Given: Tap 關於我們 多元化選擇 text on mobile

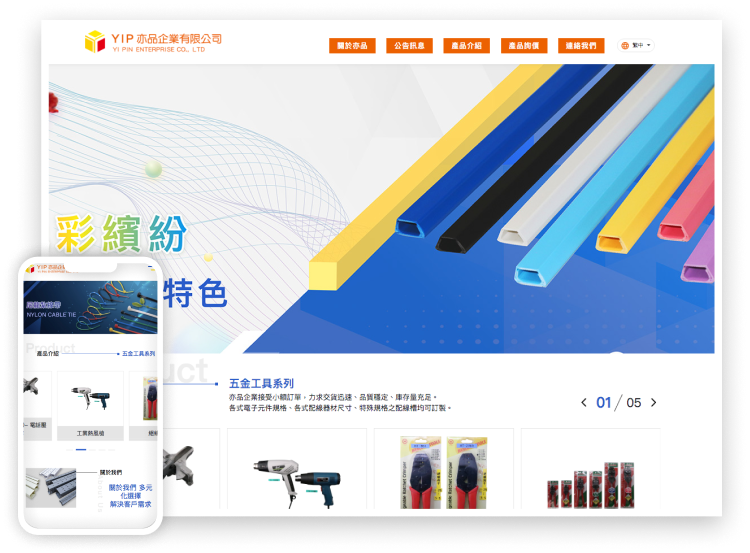Looking at the screenshot, I should coord(131,496).
